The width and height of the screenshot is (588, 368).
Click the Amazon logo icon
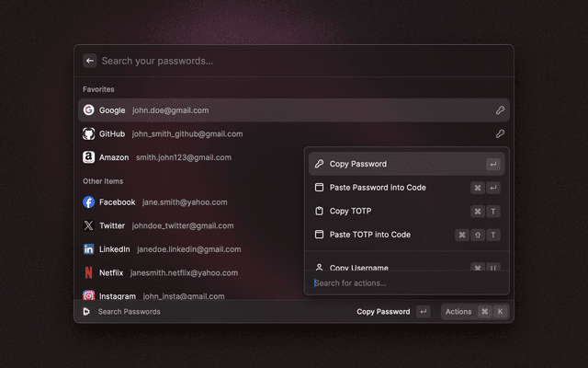pos(89,157)
